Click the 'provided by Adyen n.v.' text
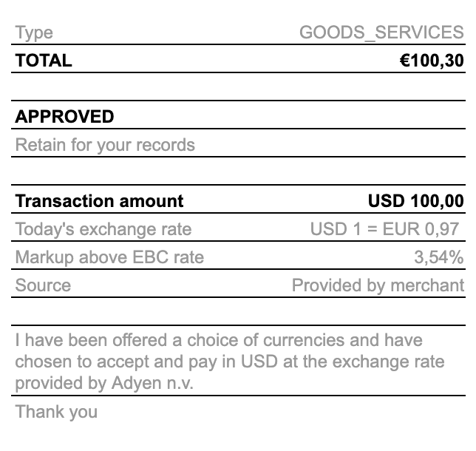Screen dimensions: 476x451 pos(104,383)
